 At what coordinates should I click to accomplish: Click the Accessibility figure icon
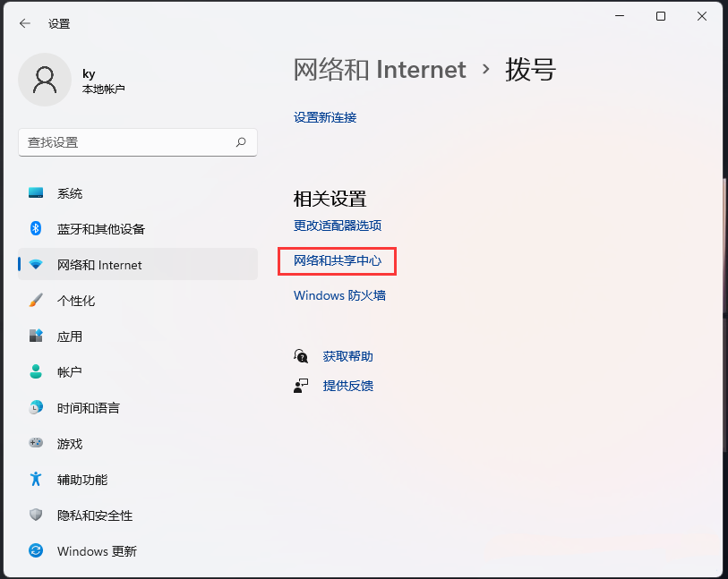(36, 480)
